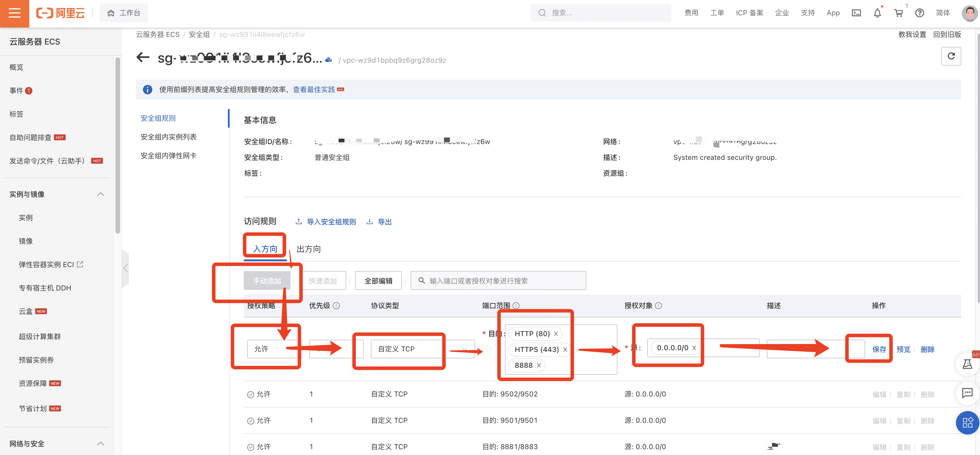The image size is (980, 455).
Task: Open the hamburger navigation menu
Action: [x=14, y=13]
